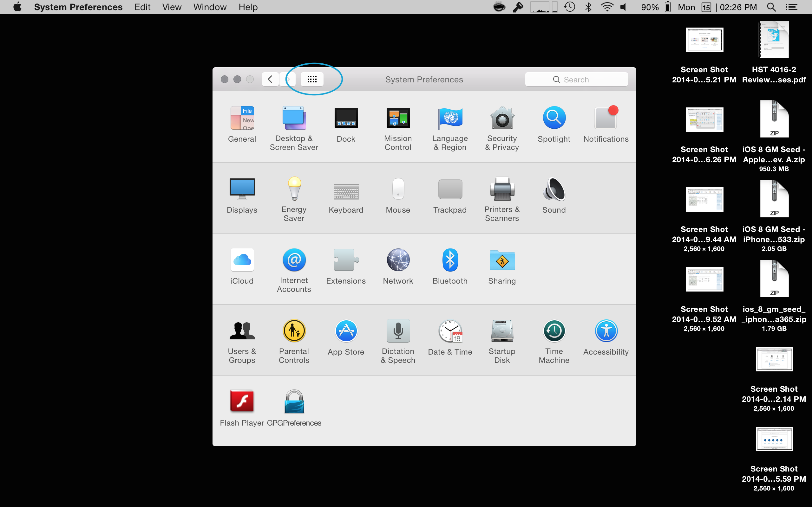Click the System Preferences search field
The height and width of the screenshot is (507, 812).
pos(576,80)
